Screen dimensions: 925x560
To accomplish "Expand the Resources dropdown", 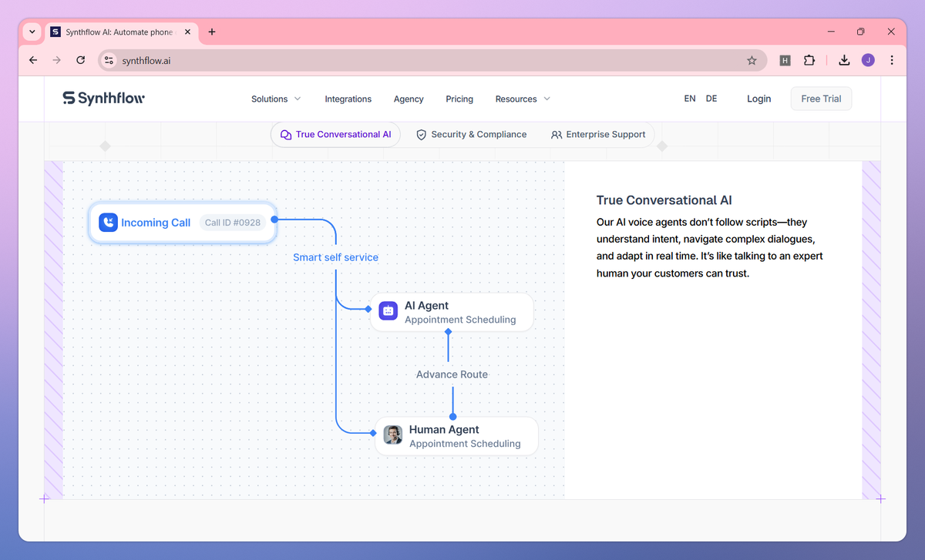I will tap(522, 99).
